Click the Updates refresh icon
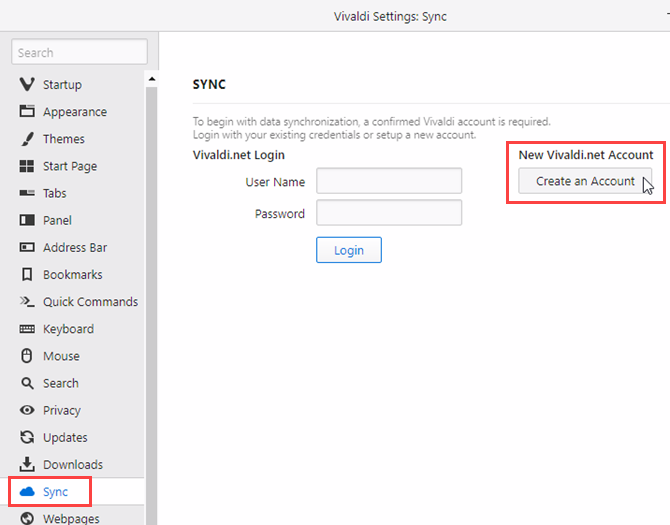 pos(27,437)
